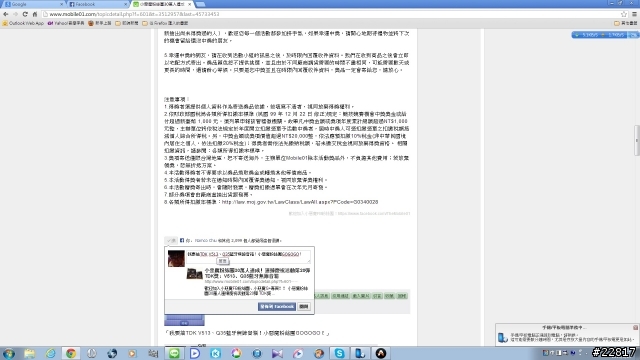Open the TDK product thumbnail in share preview

[195, 273]
